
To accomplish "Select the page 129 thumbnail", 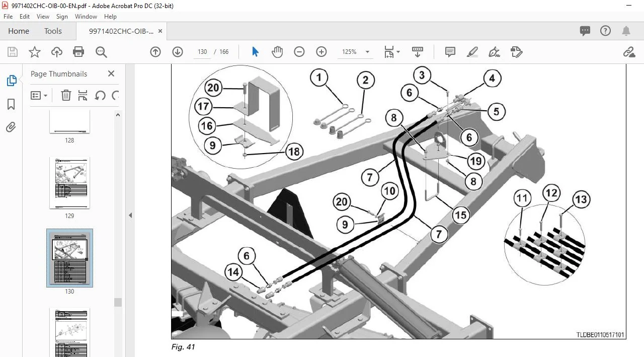I will [x=69, y=183].
